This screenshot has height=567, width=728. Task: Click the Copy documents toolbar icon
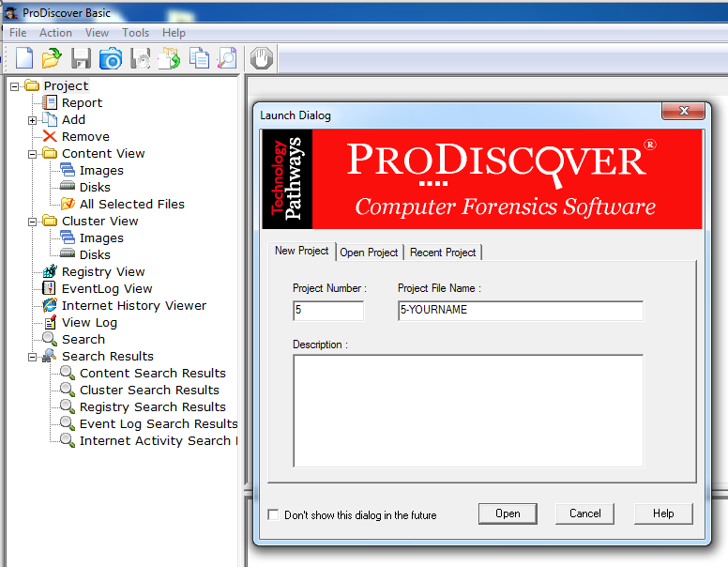click(199, 58)
